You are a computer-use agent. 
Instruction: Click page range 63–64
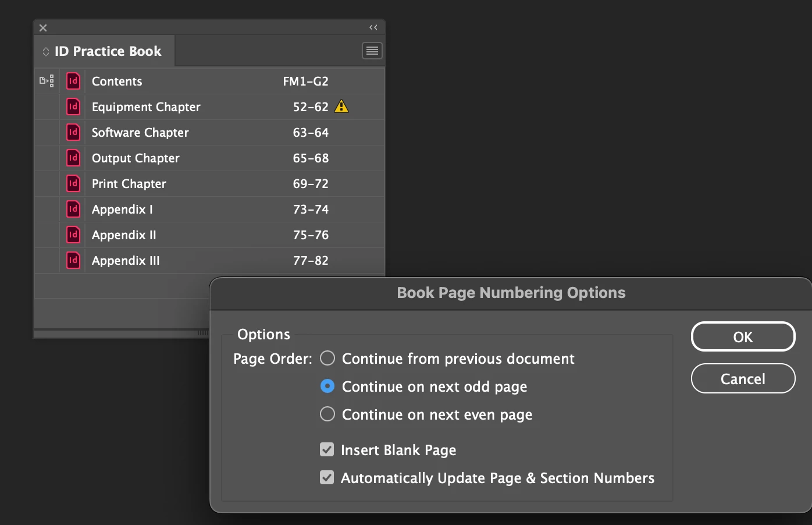coord(311,133)
